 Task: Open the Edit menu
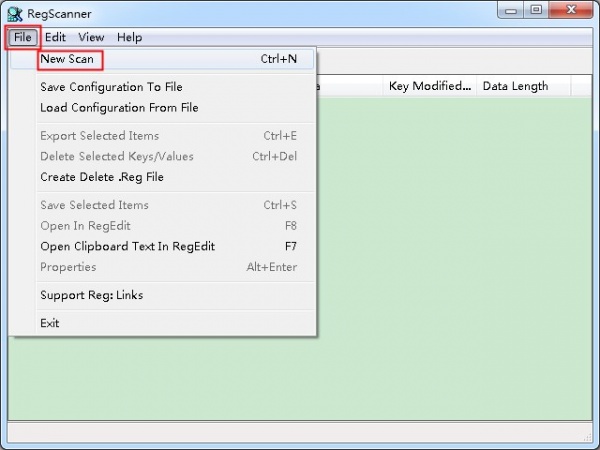55,37
